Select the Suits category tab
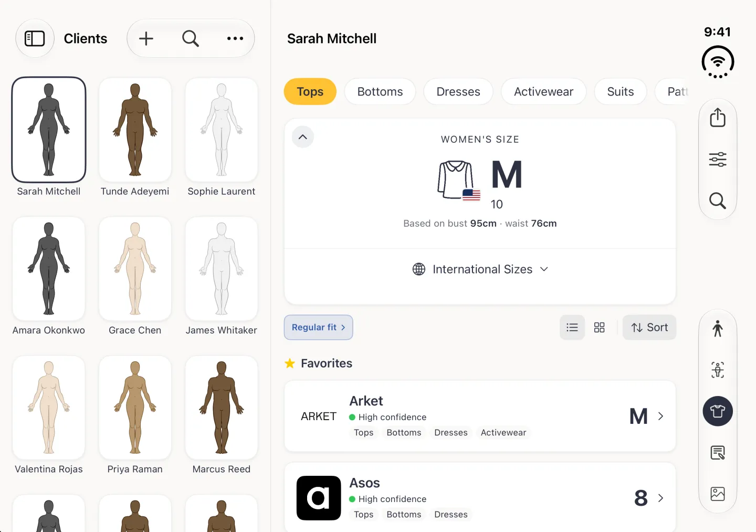This screenshot has height=532, width=756. pyautogui.click(x=621, y=91)
